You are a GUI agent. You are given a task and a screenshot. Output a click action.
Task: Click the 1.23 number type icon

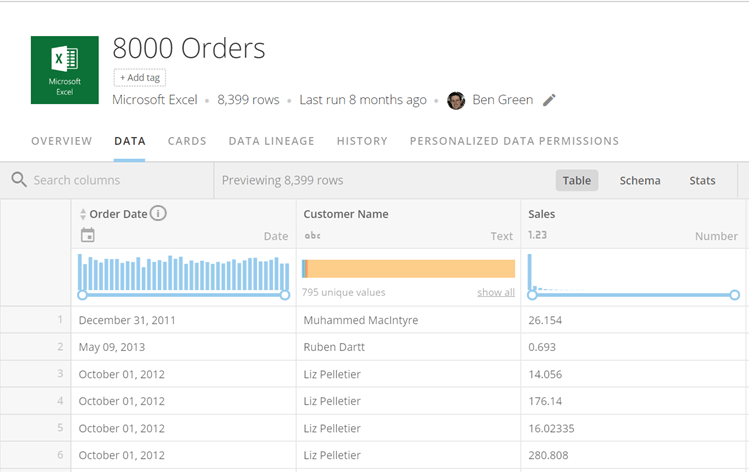tap(537, 235)
